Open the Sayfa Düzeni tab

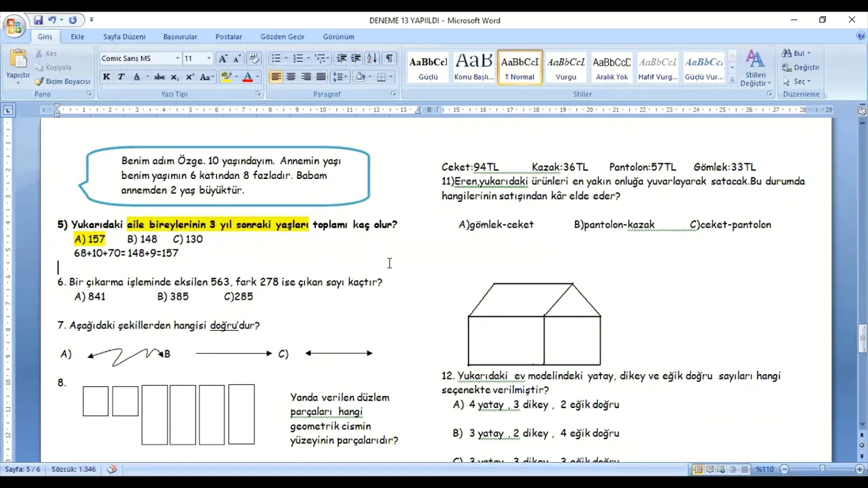click(x=124, y=37)
